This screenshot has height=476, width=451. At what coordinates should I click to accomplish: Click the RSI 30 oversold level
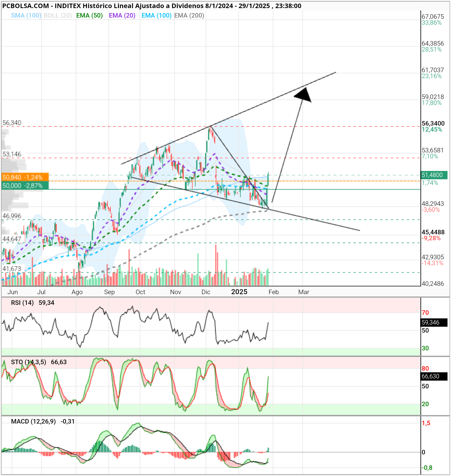coord(425,348)
